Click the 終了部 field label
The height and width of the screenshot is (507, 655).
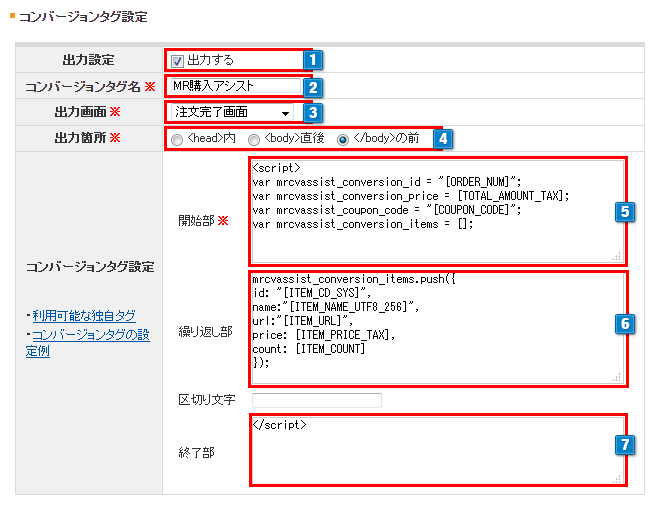click(196, 452)
